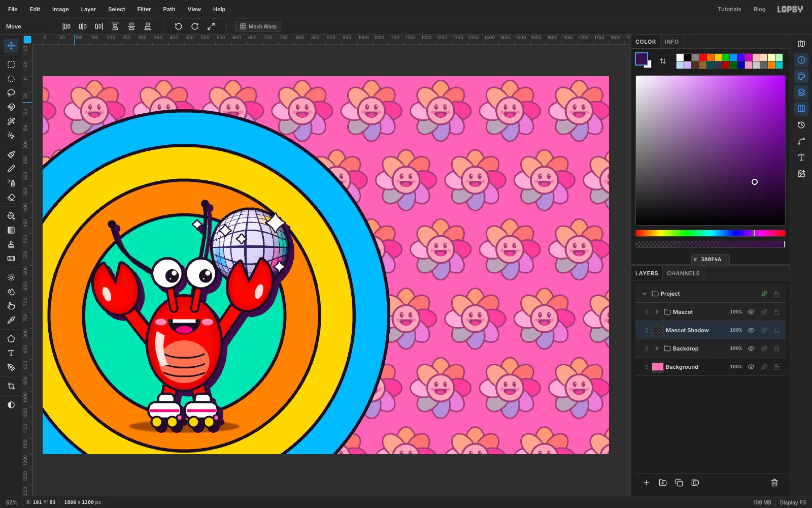Collapse the Project group
812x508 pixels.
coord(645,294)
